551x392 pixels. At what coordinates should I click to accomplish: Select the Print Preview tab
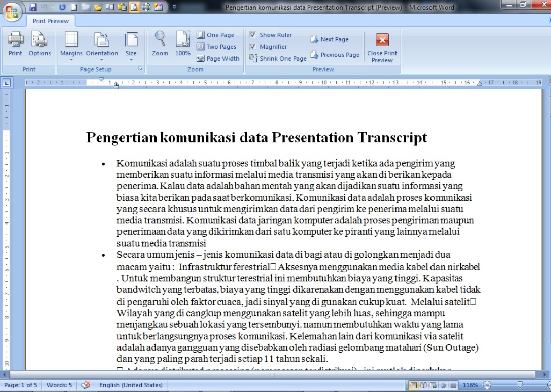point(50,20)
